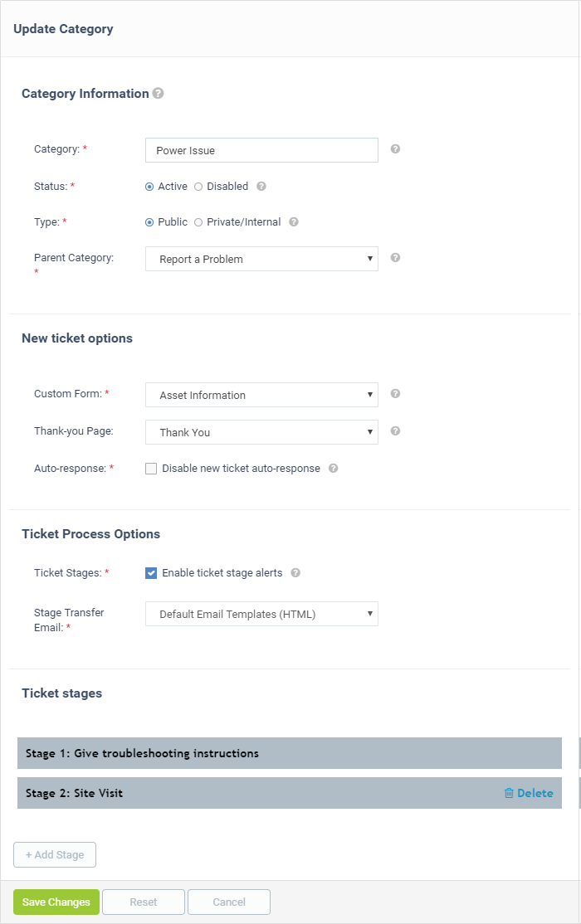Click help icon beside Custom Form dropdown

click(x=395, y=394)
